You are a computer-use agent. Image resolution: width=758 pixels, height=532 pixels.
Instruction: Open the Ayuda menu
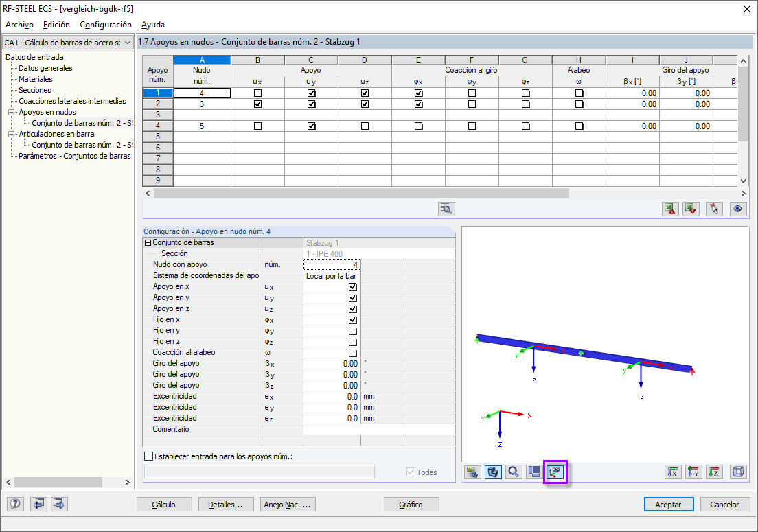pos(152,25)
